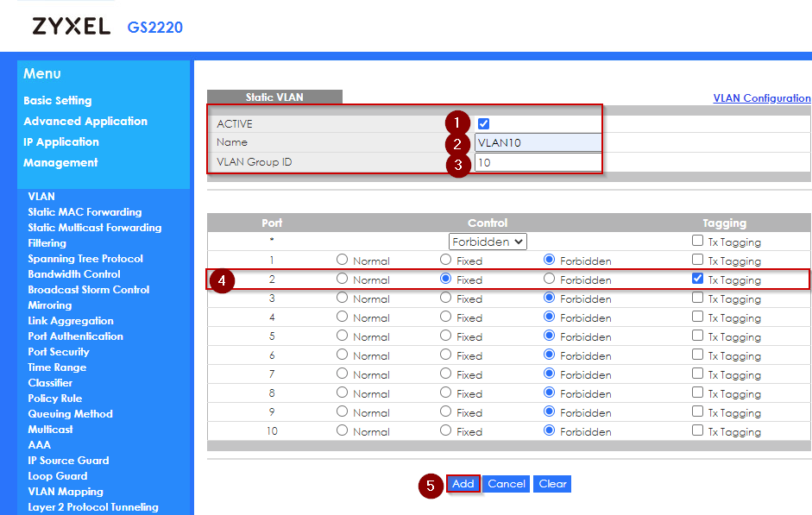Open Layer 2 Protocol Tunneling
The height and width of the screenshot is (515, 812).
(96, 506)
